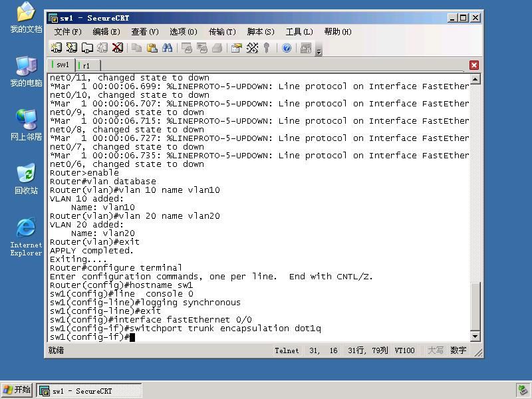Click the Print Screen icon
The image size is (532, 399).
[187, 48]
